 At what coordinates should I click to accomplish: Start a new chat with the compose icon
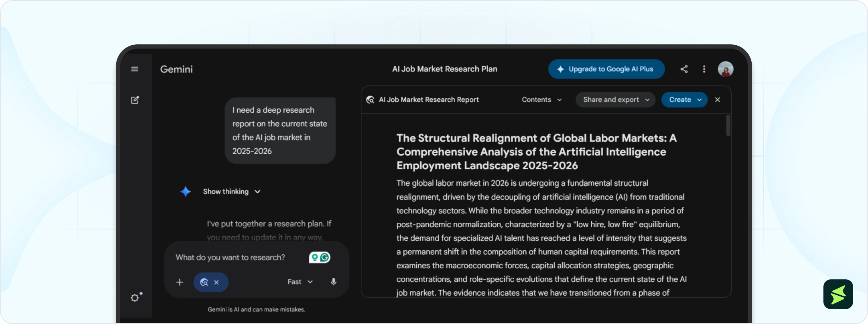coord(135,100)
